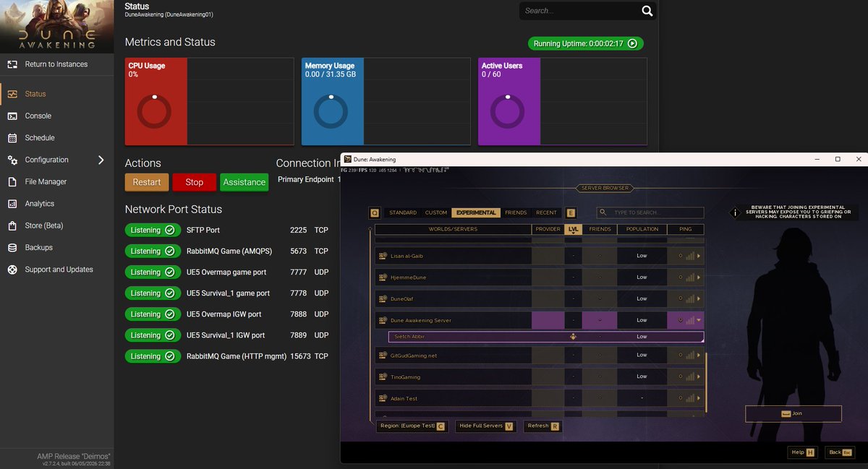Sort servers by Population column
The width and height of the screenshot is (868, 469).
point(642,229)
